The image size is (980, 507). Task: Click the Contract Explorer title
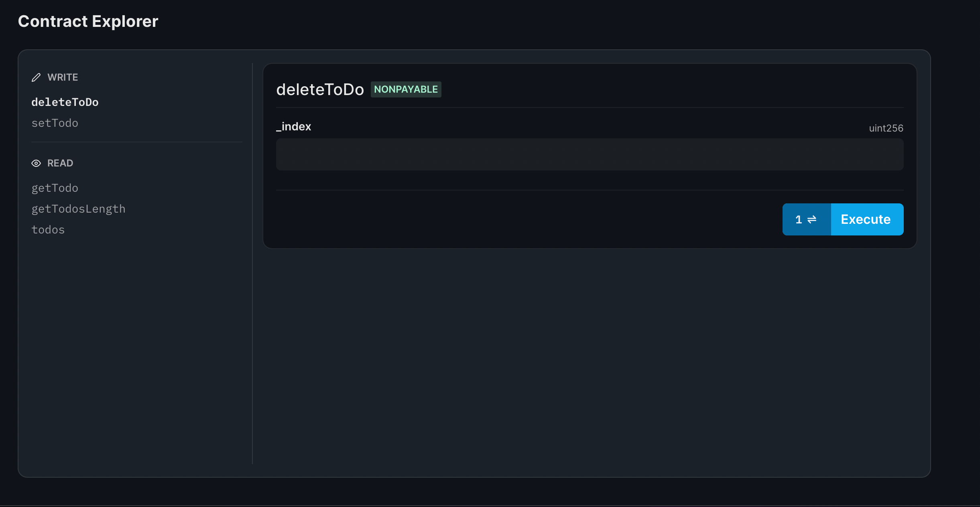pyautogui.click(x=87, y=21)
